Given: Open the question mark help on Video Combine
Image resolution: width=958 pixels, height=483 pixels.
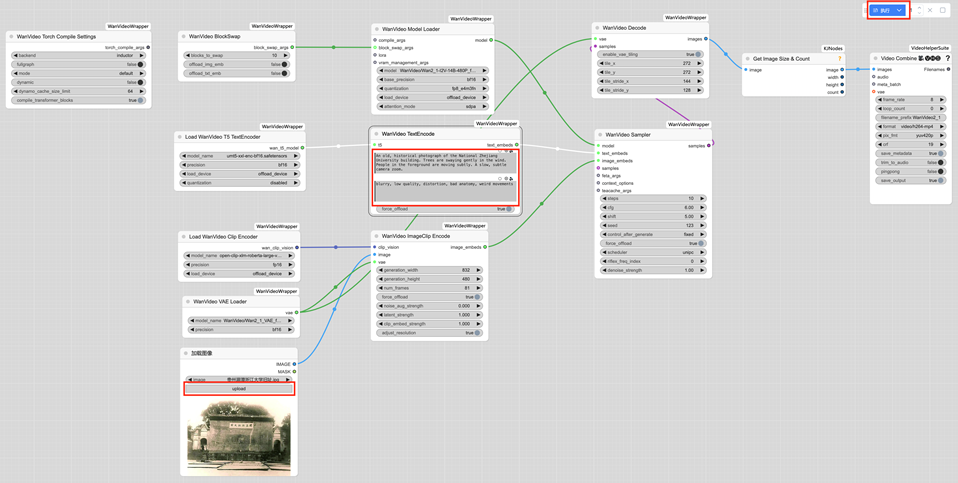Looking at the screenshot, I should [948, 59].
